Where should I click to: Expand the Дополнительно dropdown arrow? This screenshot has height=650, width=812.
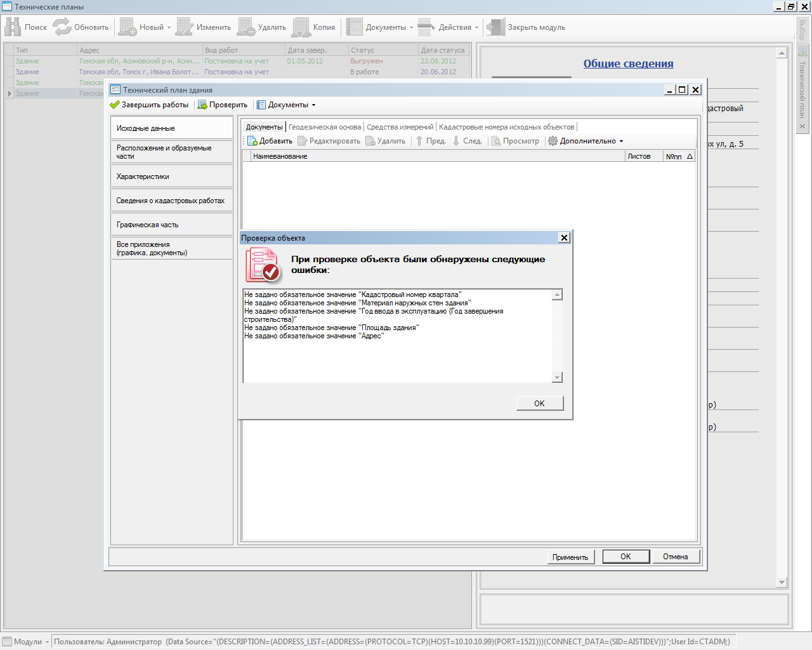click(621, 141)
